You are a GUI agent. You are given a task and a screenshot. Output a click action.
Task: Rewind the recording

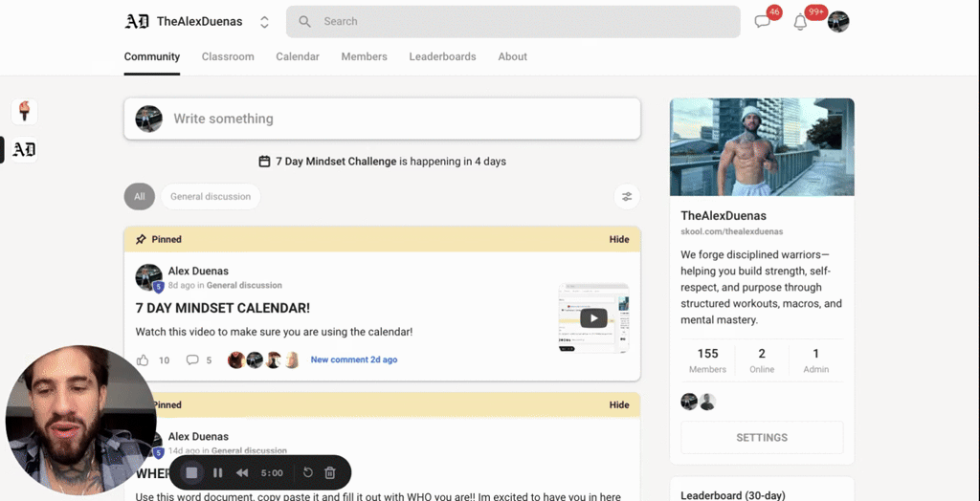pyautogui.click(x=242, y=473)
